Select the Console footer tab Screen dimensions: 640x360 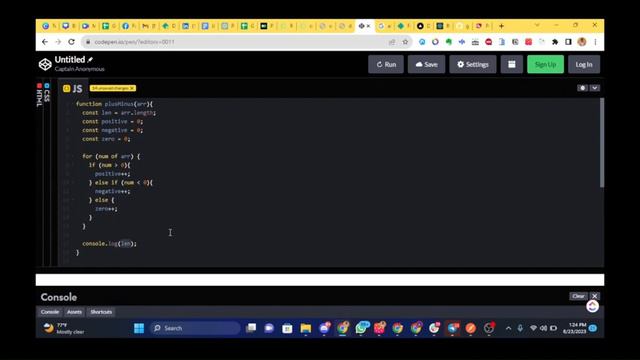click(x=50, y=312)
